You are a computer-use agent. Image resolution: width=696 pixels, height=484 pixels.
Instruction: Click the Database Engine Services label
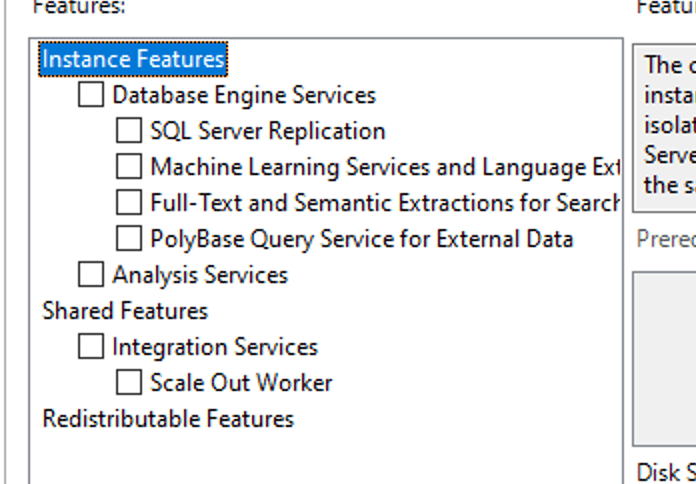click(x=244, y=95)
